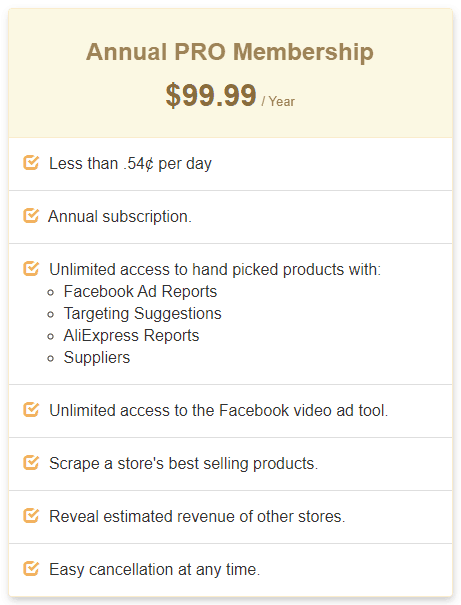Select the 'AliExpress Reports' bullet item
This screenshot has height=605, width=461.
[131, 335]
